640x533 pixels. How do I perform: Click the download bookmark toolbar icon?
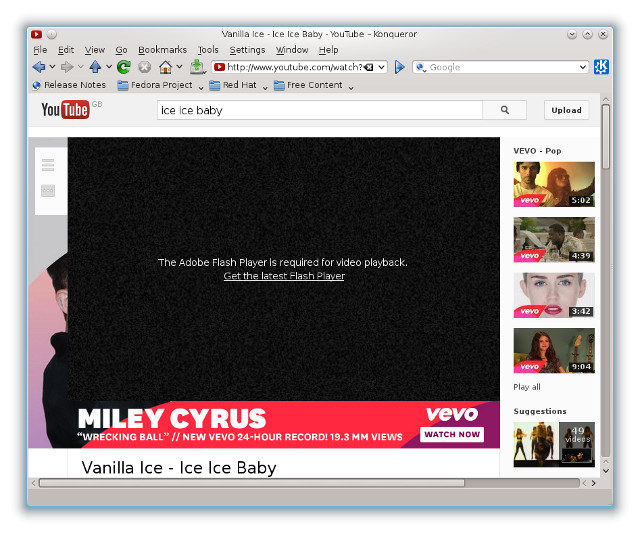(x=197, y=67)
